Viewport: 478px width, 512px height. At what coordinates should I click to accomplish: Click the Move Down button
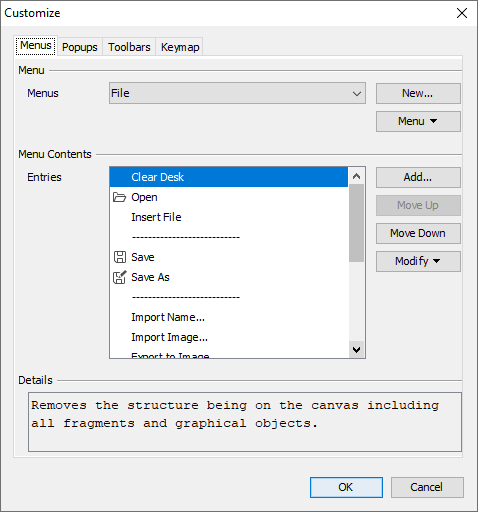coord(418,233)
